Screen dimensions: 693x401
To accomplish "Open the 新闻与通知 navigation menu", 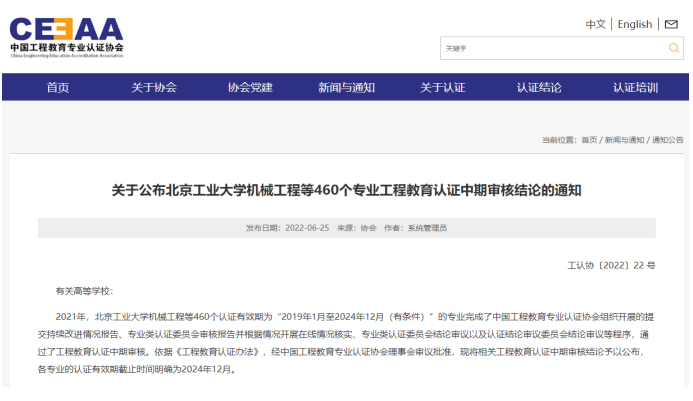I will (346, 87).
